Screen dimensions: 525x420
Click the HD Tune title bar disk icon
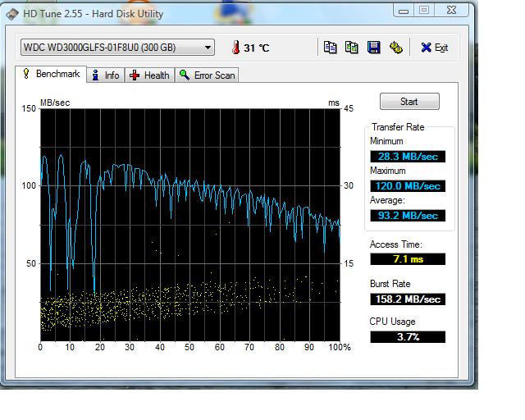coord(12,15)
